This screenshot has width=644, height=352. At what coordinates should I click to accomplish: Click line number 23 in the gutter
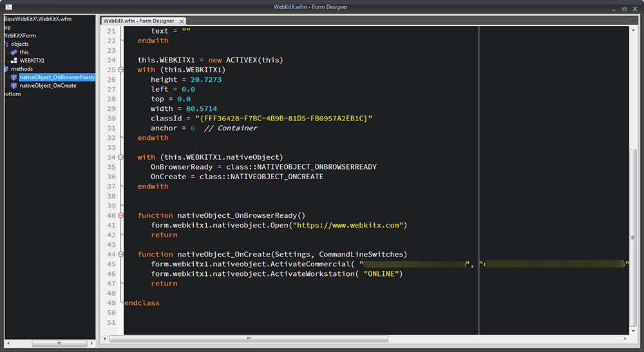click(111, 50)
